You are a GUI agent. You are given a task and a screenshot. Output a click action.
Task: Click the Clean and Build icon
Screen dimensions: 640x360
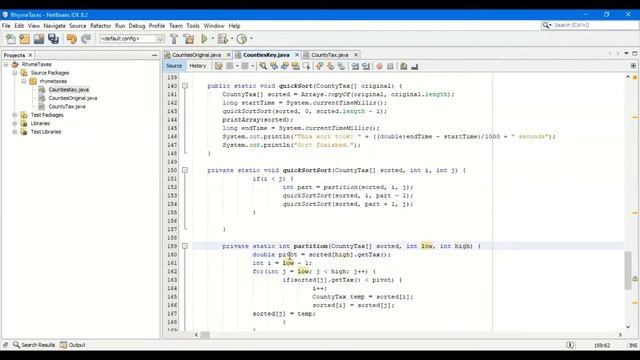pyautogui.click(x=189, y=39)
